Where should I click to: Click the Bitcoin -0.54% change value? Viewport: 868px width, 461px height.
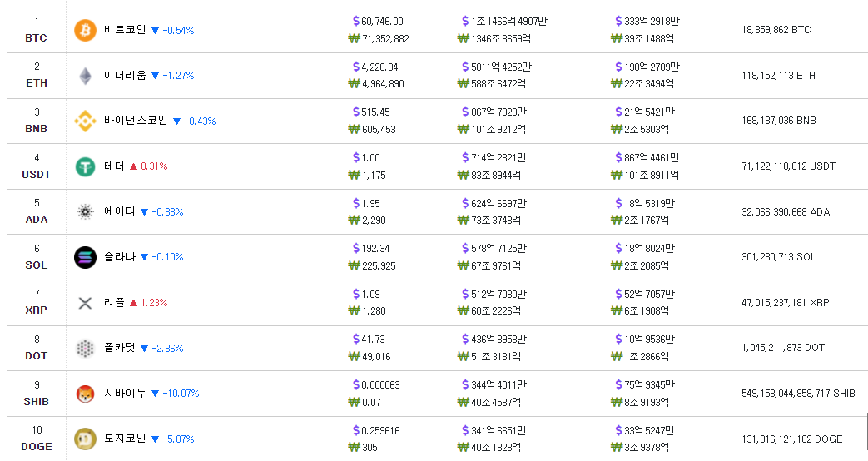coord(178,31)
